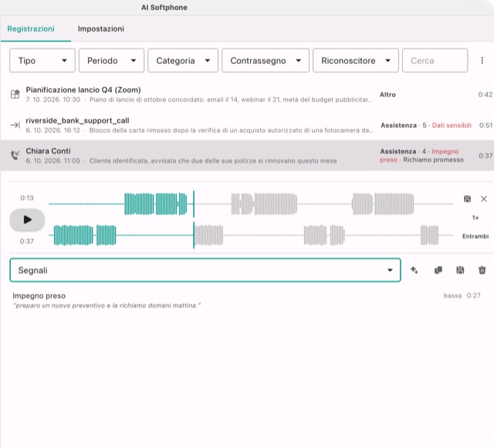Viewport: 494px width, 448px height.
Task: Click the 0:13 current time label
Action: (x=27, y=197)
